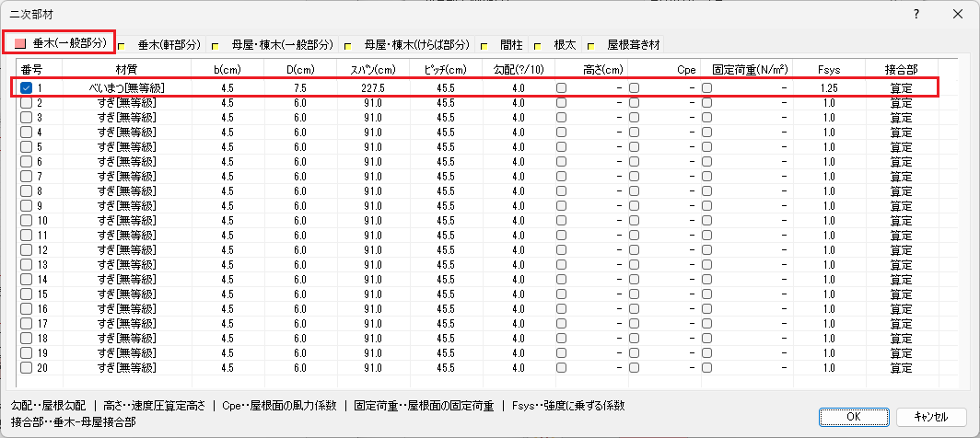Toggle row 1 Cpe checkbox
This screenshot has width=980, height=438.
(635, 87)
